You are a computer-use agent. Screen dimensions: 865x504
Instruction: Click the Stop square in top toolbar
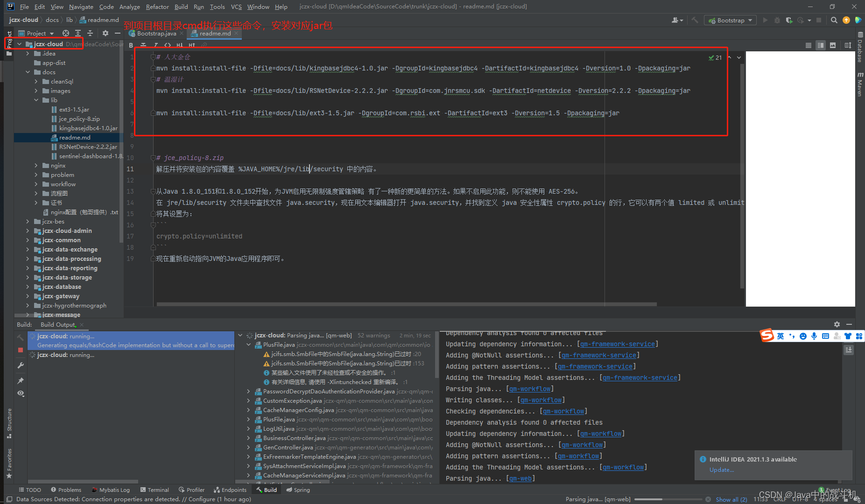click(819, 20)
